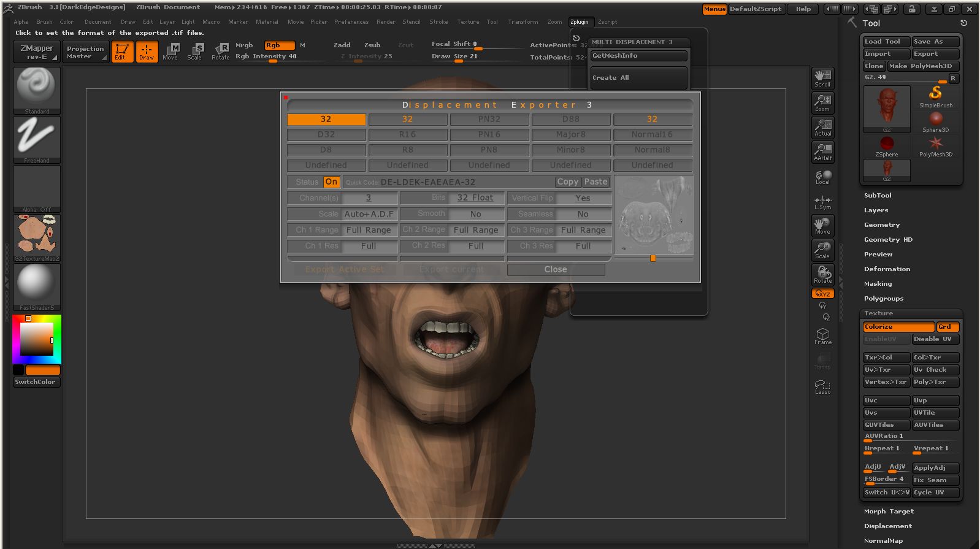Toggle the Zadd sculpt mode
The width and height of the screenshot is (980, 549).
pyautogui.click(x=342, y=45)
